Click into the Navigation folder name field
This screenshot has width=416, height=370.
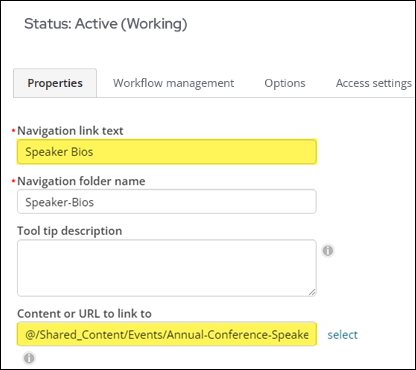pos(167,202)
